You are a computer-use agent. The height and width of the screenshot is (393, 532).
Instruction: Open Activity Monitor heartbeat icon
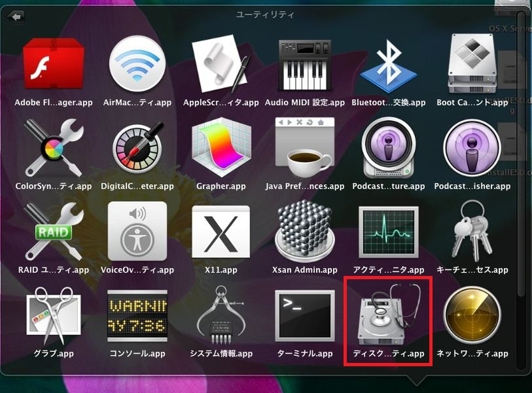388,232
